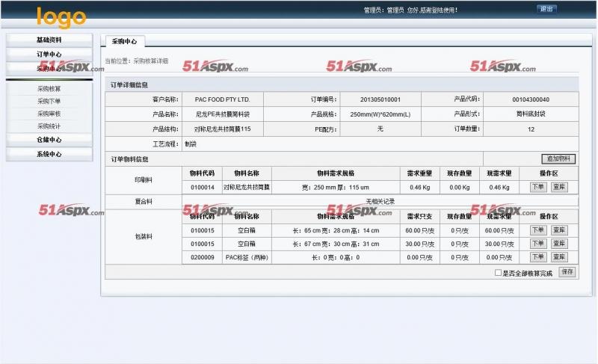Click 查库 for the PAC标签 row
The image size is (598, 364).
[559, 257]
